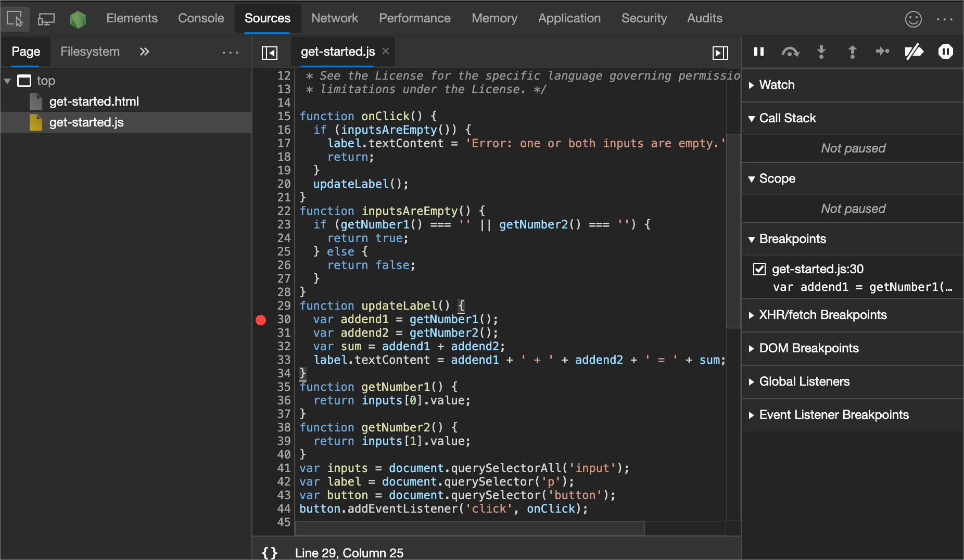Open the Network tab
964x560 pixels.
pos(335,18)
